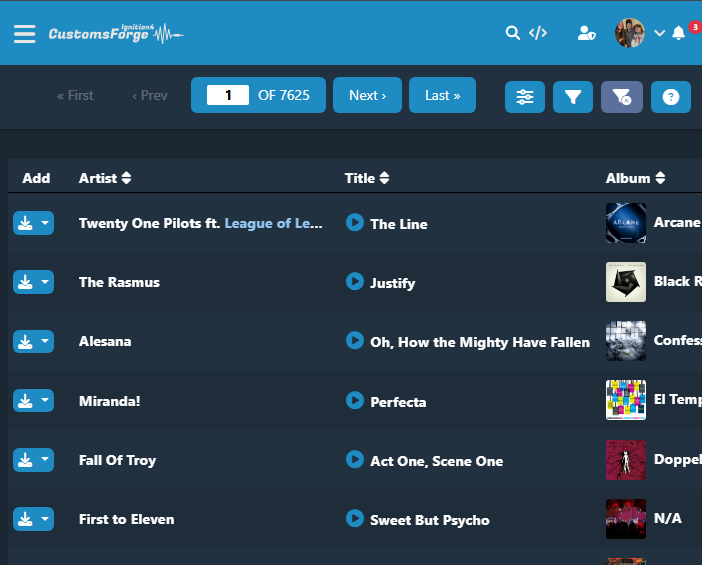Viewport: 702px width, 565px height.
Task: Expand download options for Miranda! row
Action: coord(45,401)
